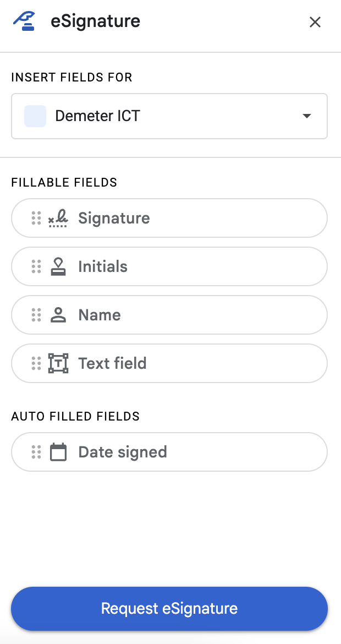Click the drag handle on the Date signed field
This screenshot has height=644, width=341.
click(36, 452)
